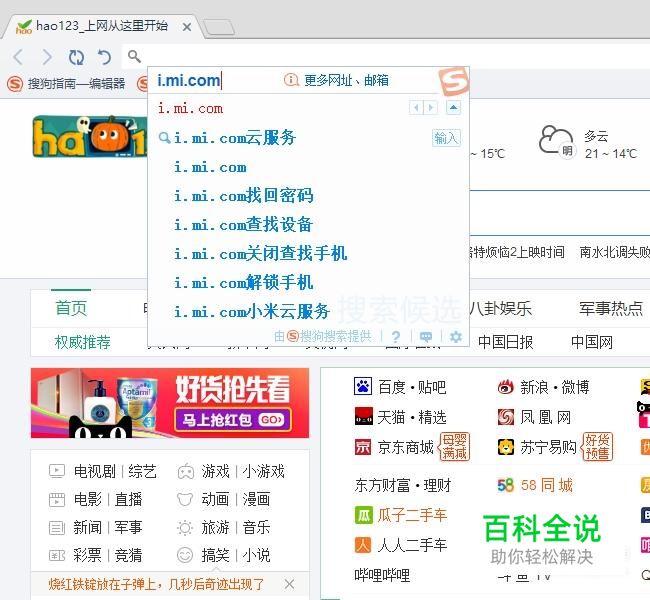The width and height of the screenshot is (650, 600).
Task: Open the 58同城 link
Action: click(535, 485)
